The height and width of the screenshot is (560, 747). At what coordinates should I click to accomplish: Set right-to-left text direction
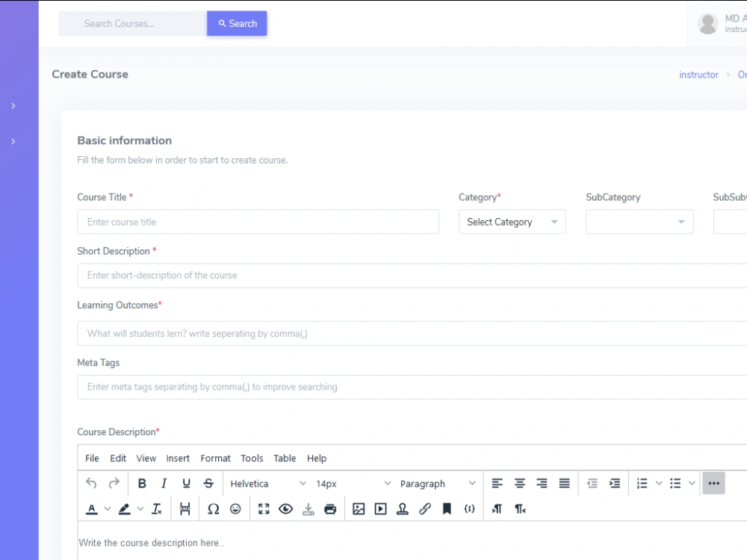(x=520, y=509)
